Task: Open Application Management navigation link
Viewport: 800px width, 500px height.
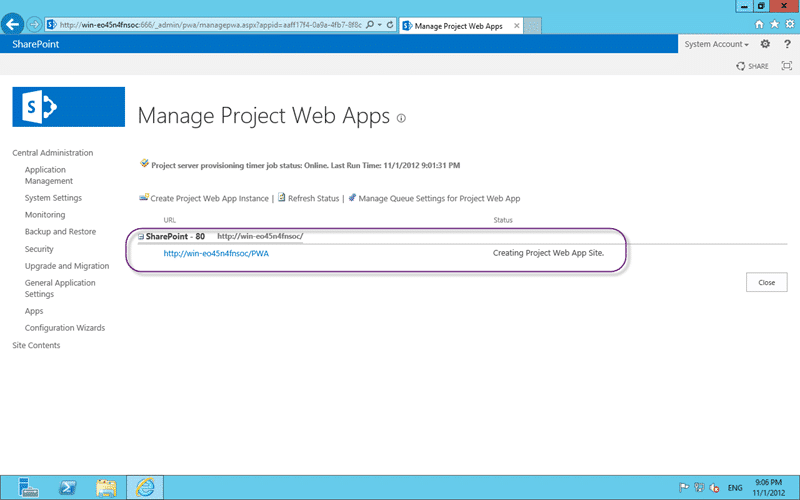Action: coord(48,175)
